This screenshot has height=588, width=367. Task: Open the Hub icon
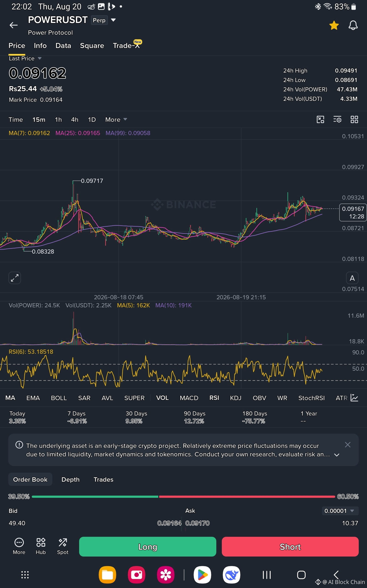click(41, 546)
